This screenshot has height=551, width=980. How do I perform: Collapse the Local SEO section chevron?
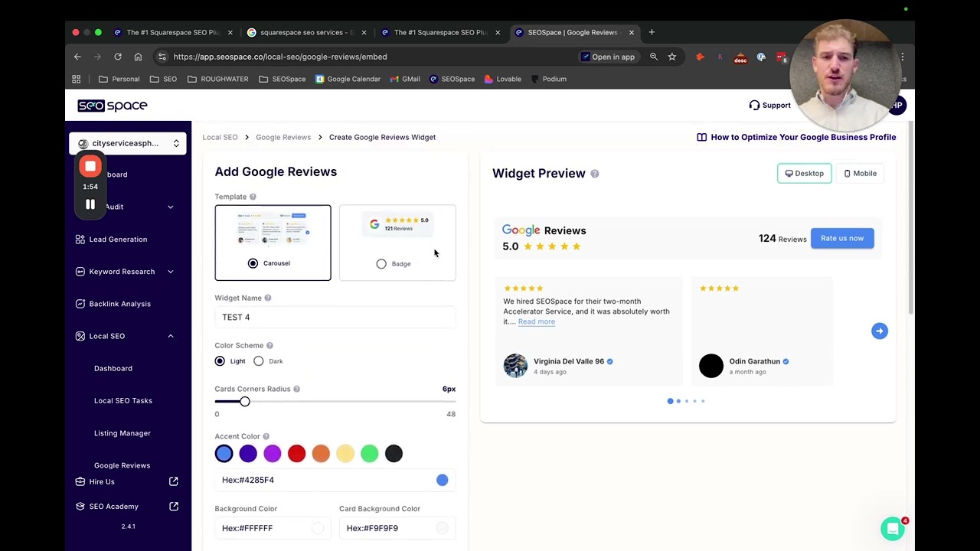point(170,336)
